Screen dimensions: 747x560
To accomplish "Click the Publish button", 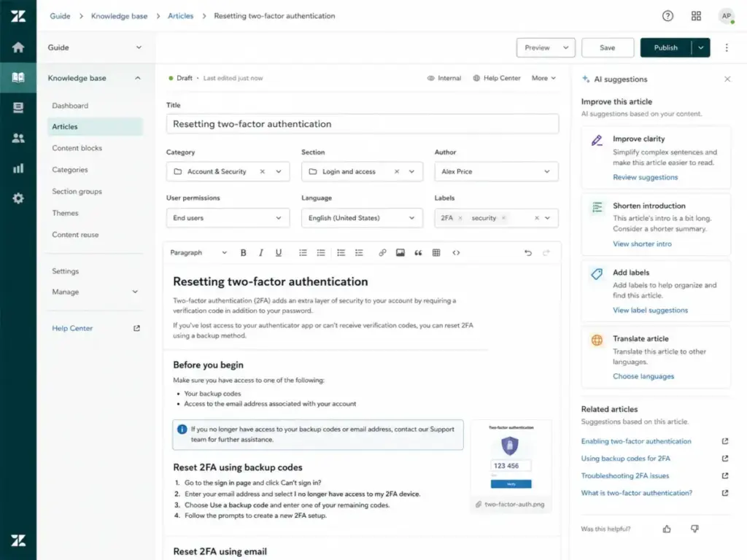I will point(665,47).
